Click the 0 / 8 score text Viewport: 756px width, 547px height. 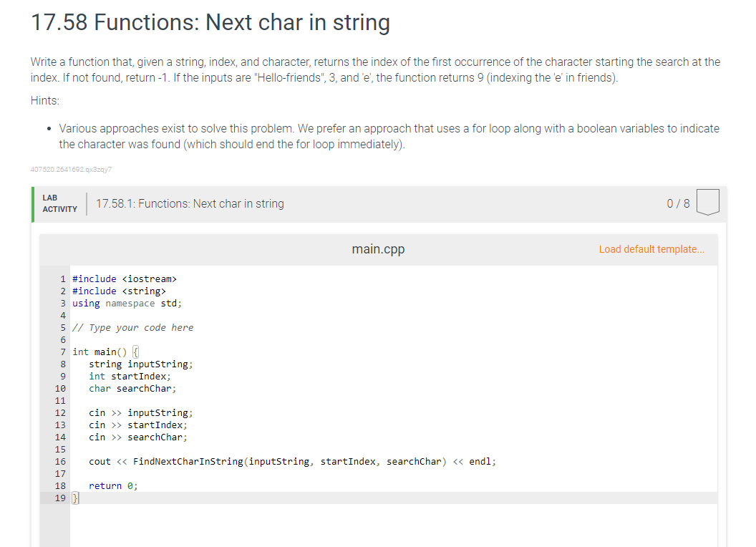[678, 203]
